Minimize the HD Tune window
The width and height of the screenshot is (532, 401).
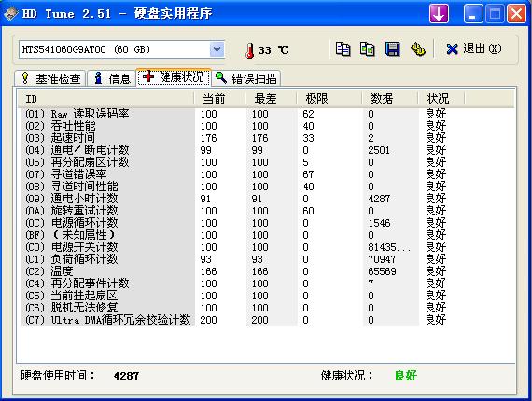(x=473, y=14)
